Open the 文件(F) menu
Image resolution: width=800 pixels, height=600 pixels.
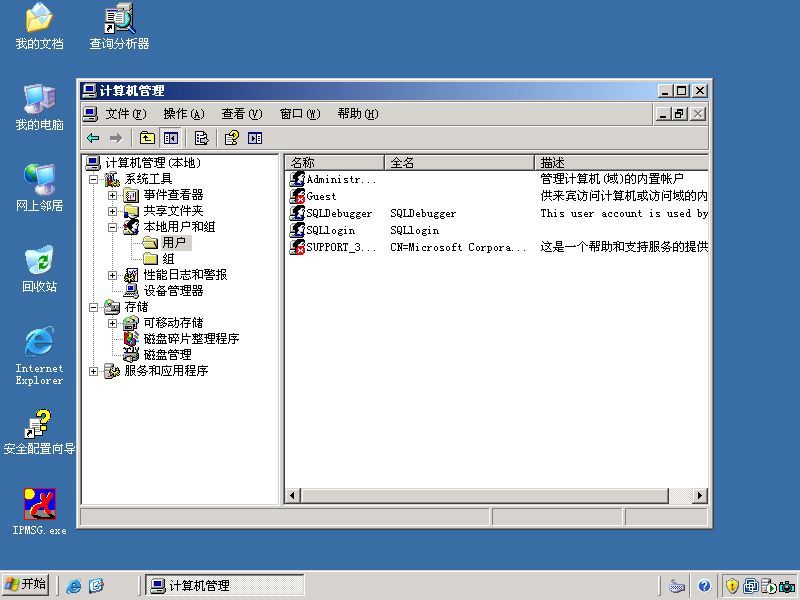[x=126, y=114]
